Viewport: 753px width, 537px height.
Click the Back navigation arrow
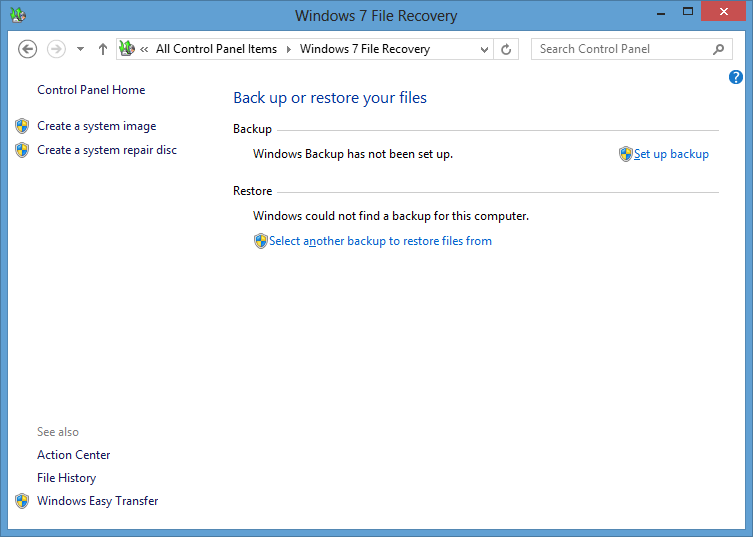[27, 49]
